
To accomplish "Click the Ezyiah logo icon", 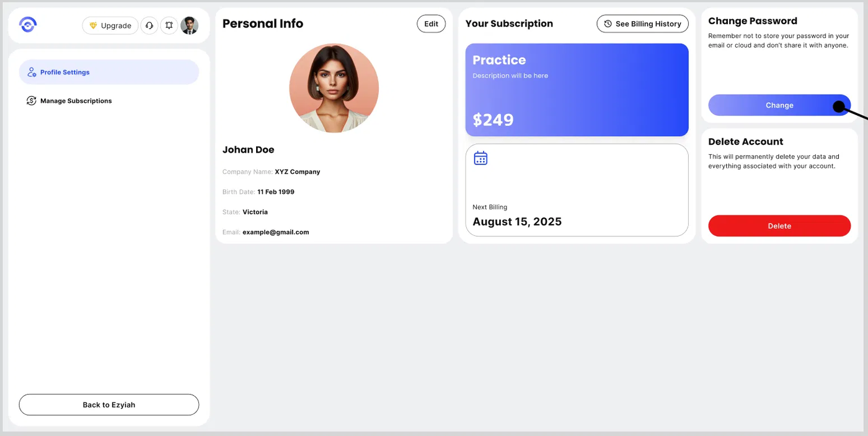I will 28,25.
